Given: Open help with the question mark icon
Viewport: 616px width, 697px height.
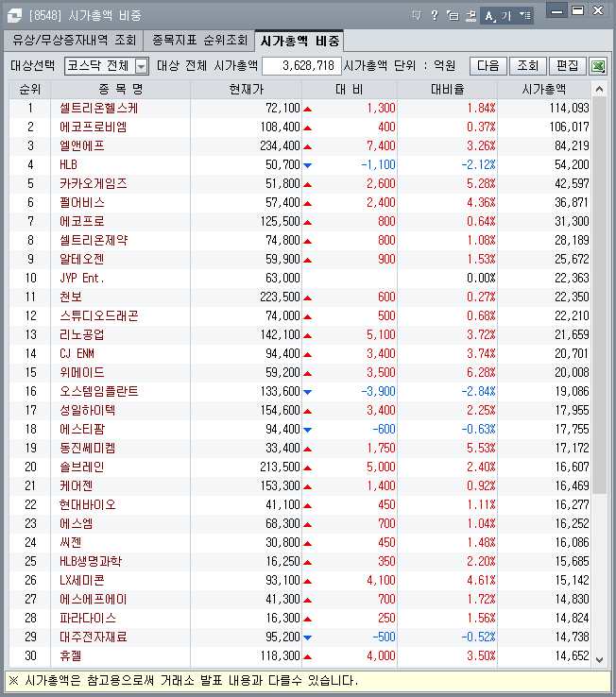Looking at the screenshot, I should point(435,16).
